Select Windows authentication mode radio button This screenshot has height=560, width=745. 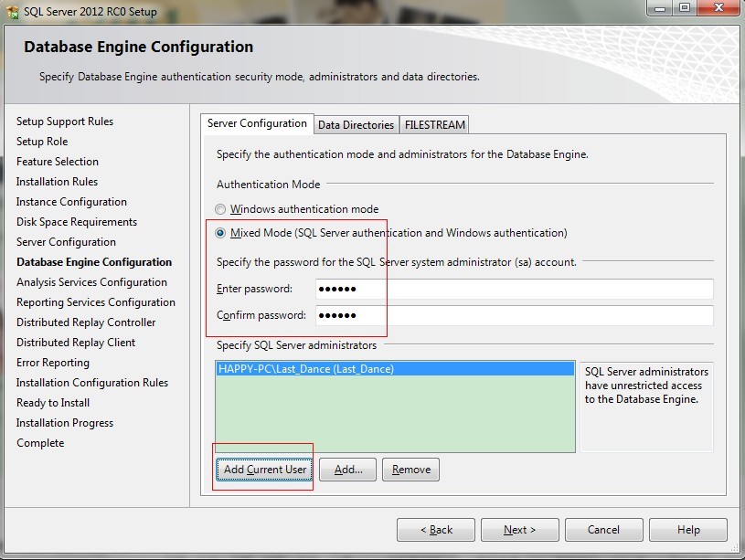(220, 209)
